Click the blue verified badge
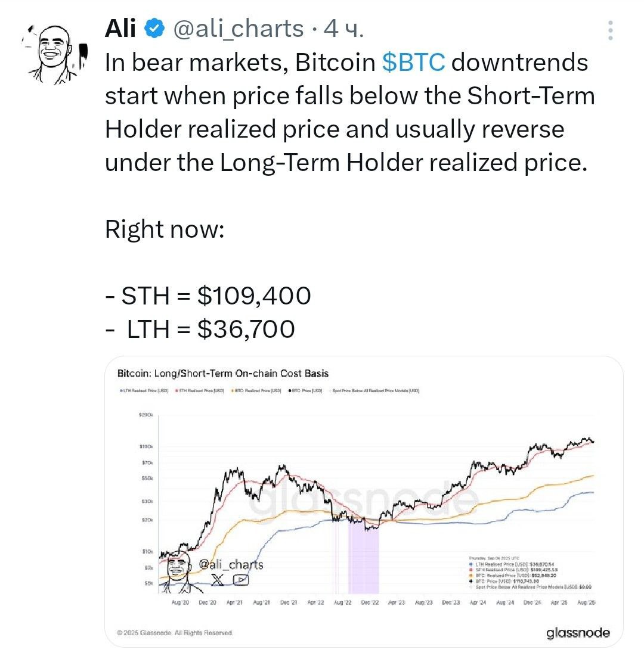 [154, 29]
